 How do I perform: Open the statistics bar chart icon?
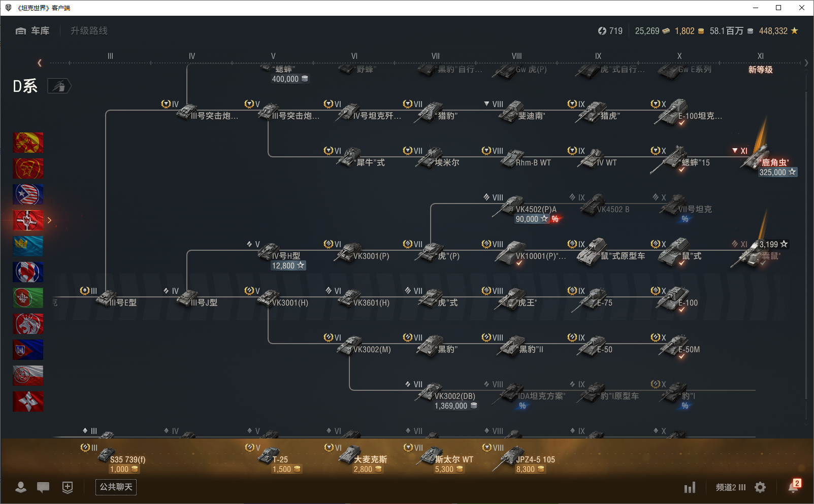click(690, 488)
